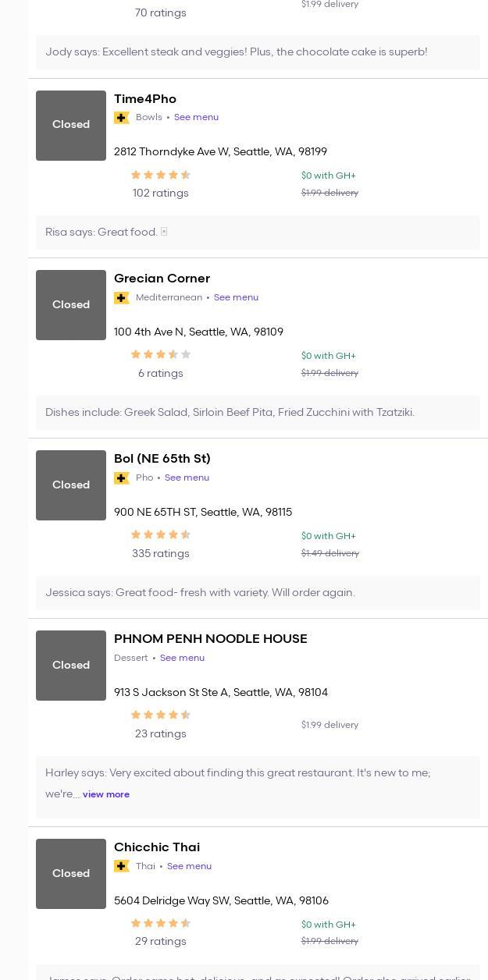Viewport: 488px width, 980px height.
Task: Click the GH+ badge next to Bol
Action: (x=122, y=478)
